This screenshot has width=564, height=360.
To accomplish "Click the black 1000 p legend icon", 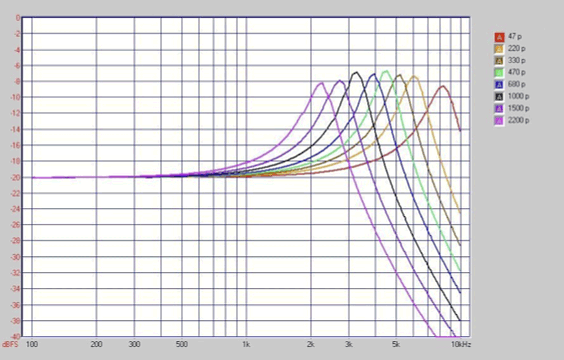I will click(x=499, y=97).
